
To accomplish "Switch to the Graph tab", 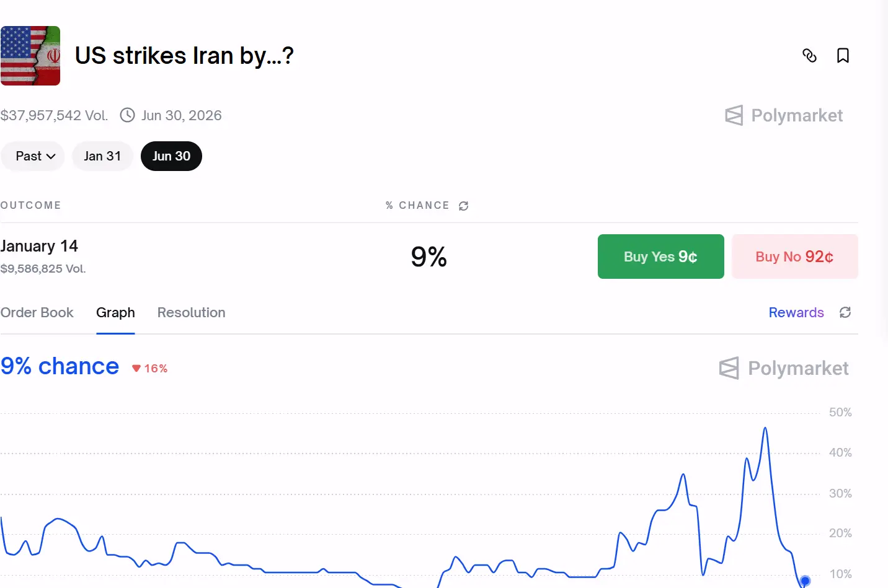I will click(x=115, y=312).
